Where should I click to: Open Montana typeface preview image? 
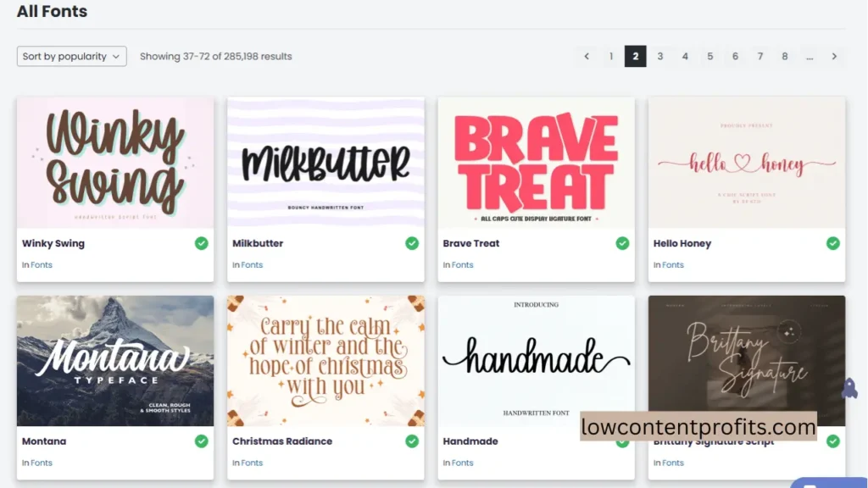(115, 361)
